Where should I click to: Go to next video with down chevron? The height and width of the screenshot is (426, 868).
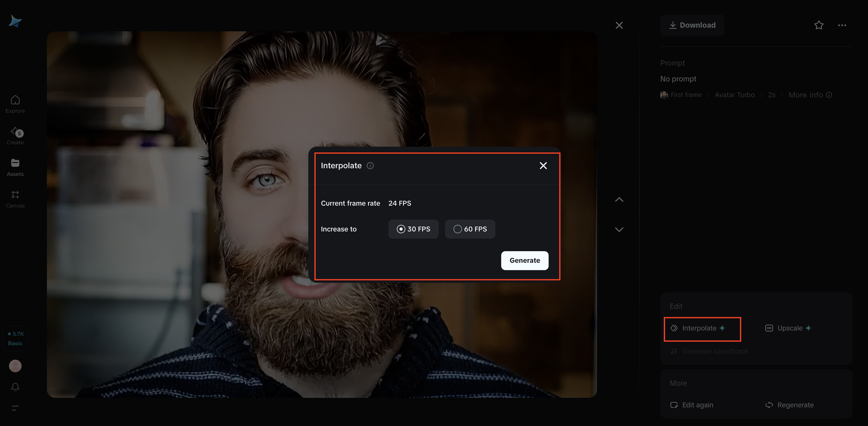(x=619, y=229)
